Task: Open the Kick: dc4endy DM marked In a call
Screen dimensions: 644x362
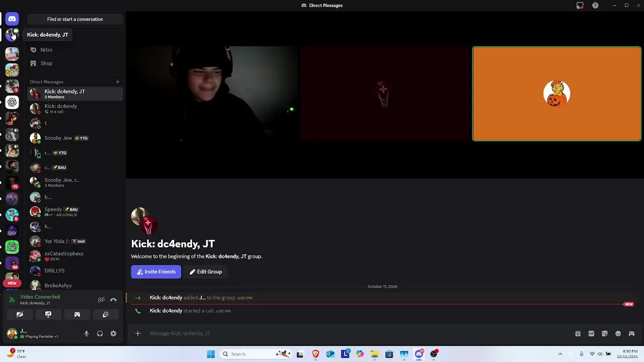Action: [x=75, y=109]
